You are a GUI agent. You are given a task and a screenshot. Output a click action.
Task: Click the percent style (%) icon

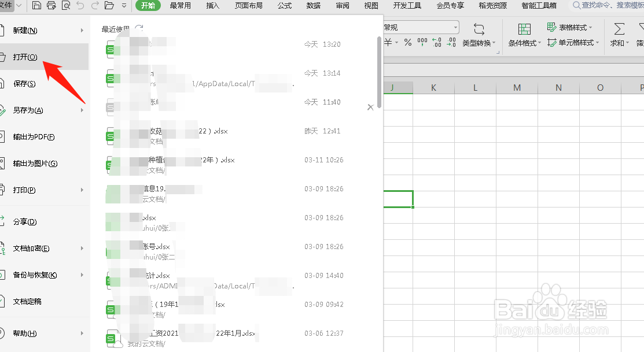pos(408,42)
